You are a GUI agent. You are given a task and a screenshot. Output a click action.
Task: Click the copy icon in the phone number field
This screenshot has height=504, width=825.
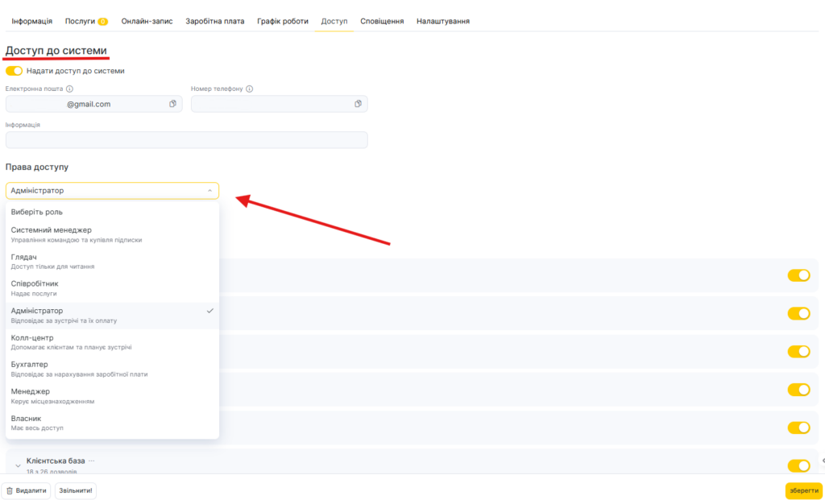[x=358, y=104]
